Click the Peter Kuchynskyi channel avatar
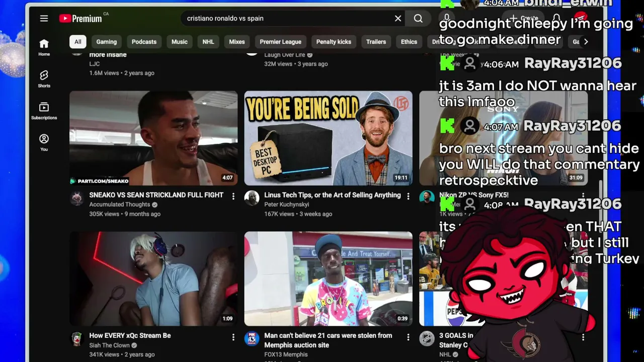 252,198
